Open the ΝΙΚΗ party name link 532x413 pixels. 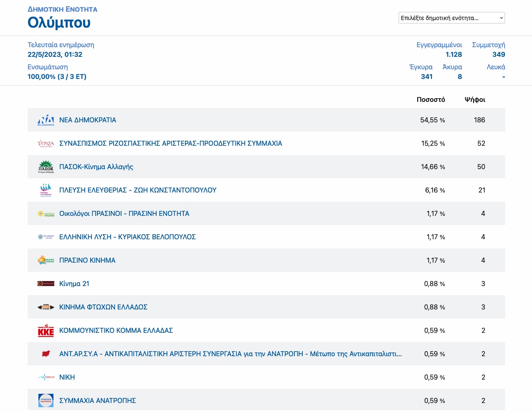[x=67, y=377]
